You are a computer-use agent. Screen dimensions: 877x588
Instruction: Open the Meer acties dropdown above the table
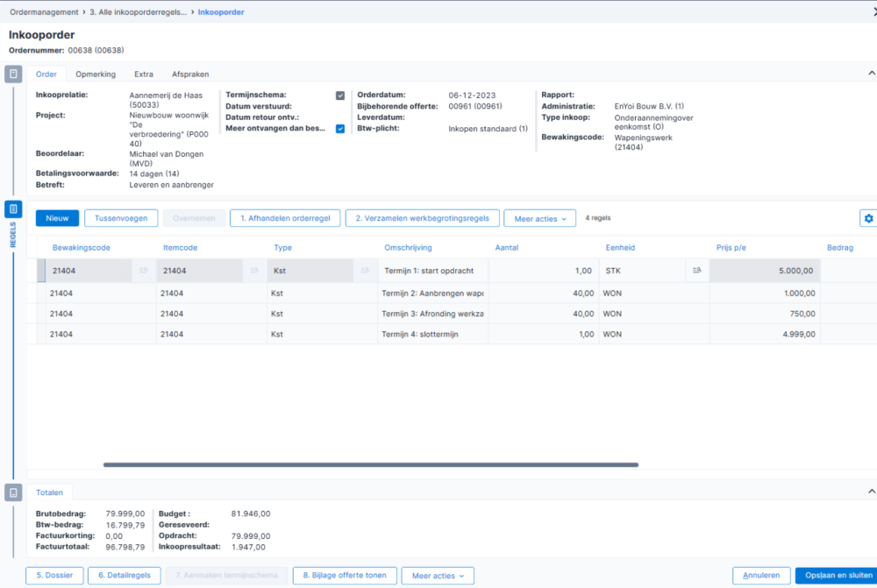[539, 218]
